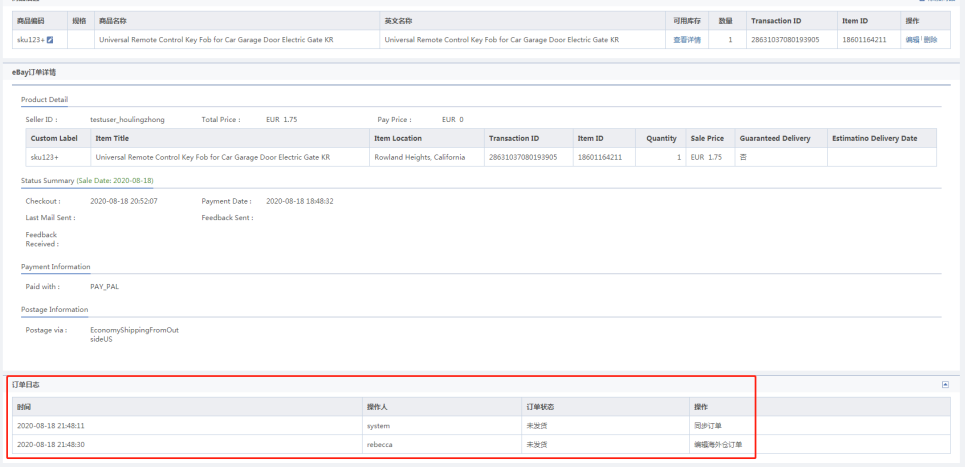Click 未发货 status in the rebecca row

tap(537, 444)
